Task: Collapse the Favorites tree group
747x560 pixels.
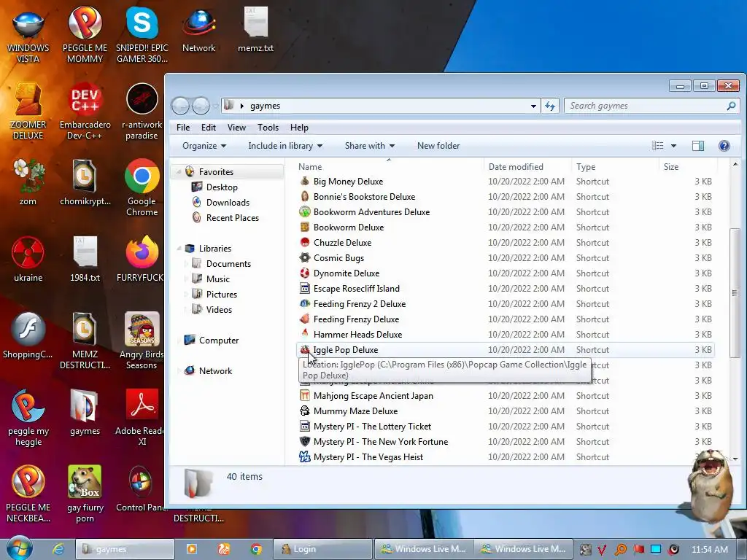Action: pos(179,172)
